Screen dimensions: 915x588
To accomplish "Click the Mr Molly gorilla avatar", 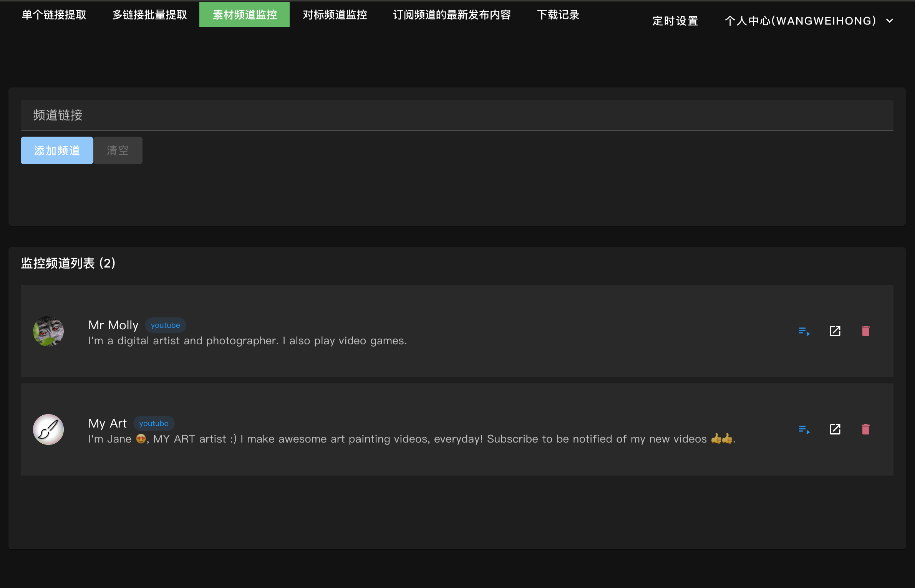I will [x=48, y=331].
